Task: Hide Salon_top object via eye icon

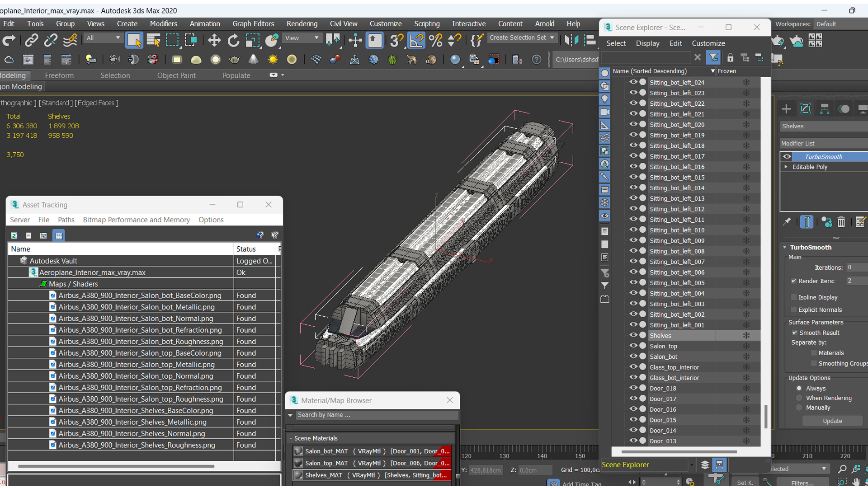Action: tap(633, 346)
